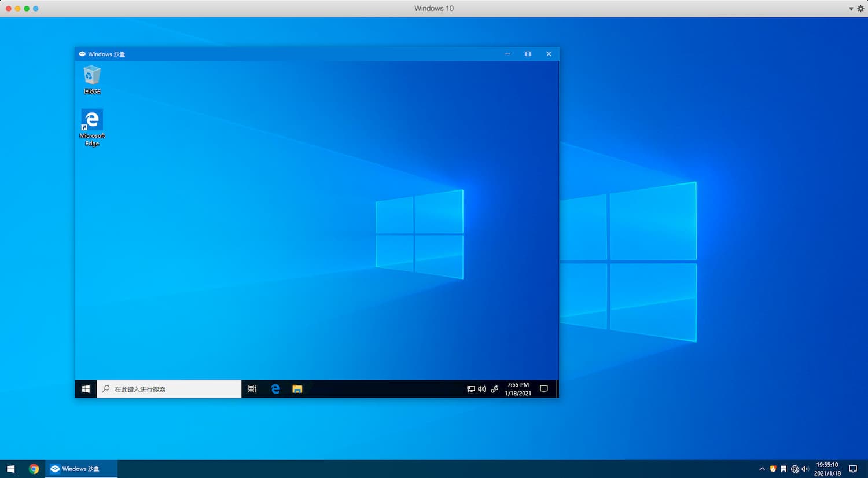Open Windows Ink Workspace from the sandbox tray
The width and height of the screenshot is (868, 478).
click(x=495, y=389)
